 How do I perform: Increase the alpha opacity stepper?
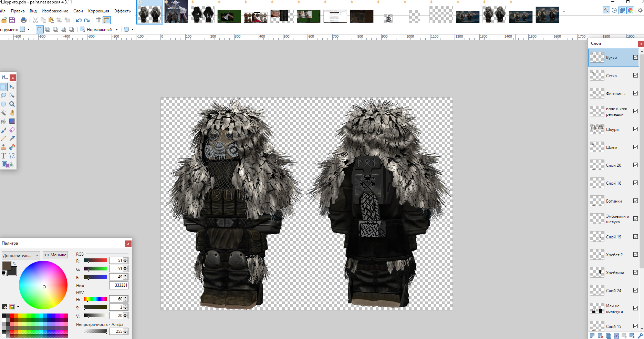pos(126,330)
